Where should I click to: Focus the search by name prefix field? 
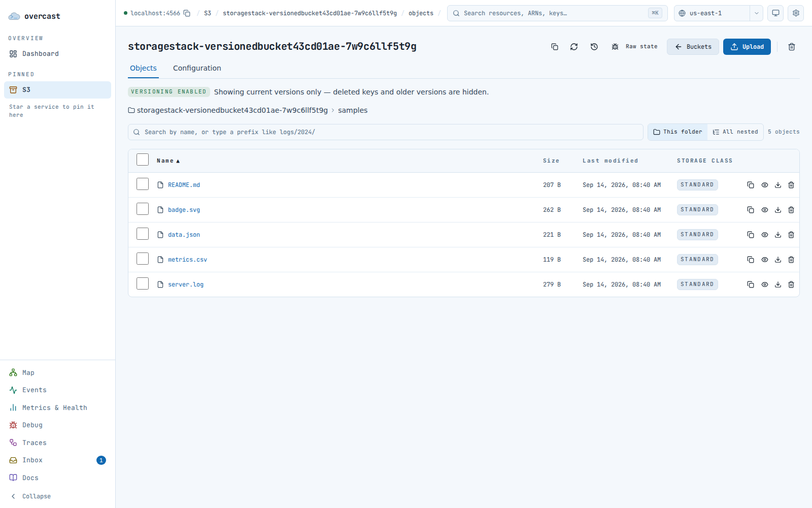pos(386,132)
